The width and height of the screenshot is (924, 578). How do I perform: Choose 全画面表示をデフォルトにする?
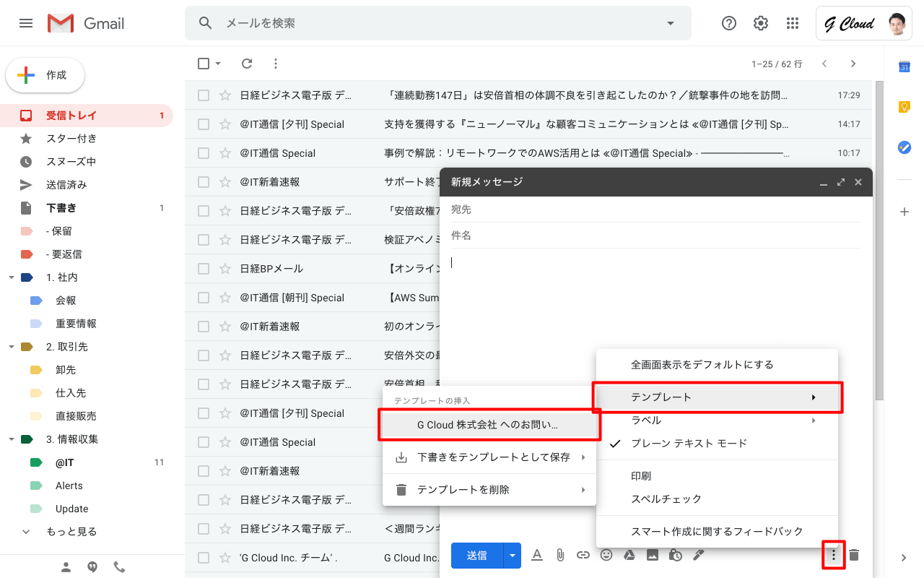click(x=717, y=365)
